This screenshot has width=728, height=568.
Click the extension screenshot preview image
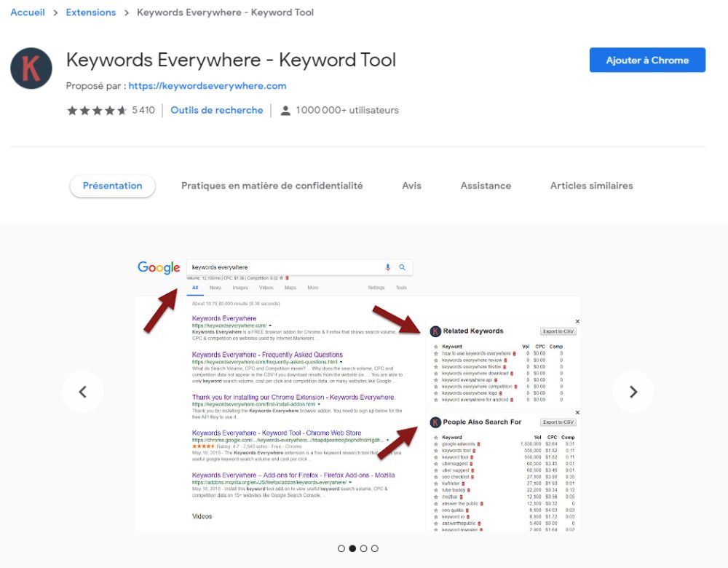358,393
